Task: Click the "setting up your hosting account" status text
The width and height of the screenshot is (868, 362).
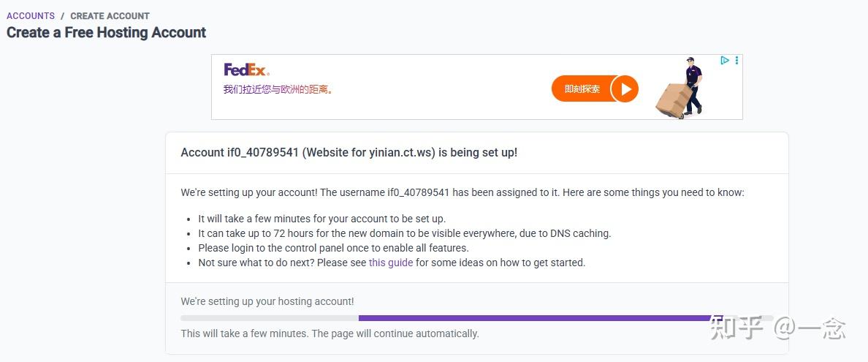Action: click(x=267, y=301)
